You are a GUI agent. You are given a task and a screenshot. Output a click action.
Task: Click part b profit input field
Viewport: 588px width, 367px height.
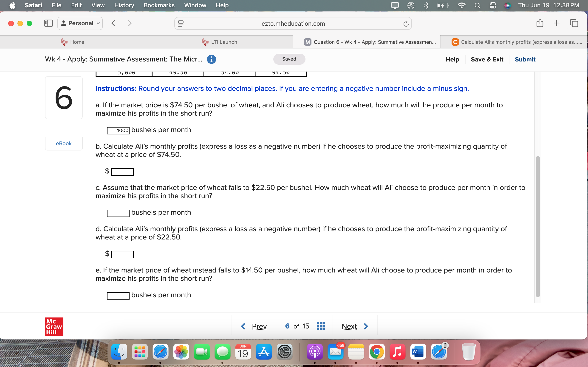(x=122, y=172)
